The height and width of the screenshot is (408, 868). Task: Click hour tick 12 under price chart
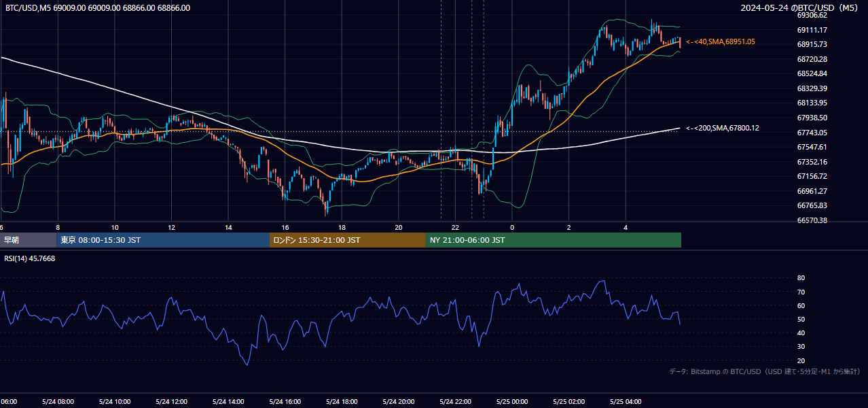click(172, 227)
